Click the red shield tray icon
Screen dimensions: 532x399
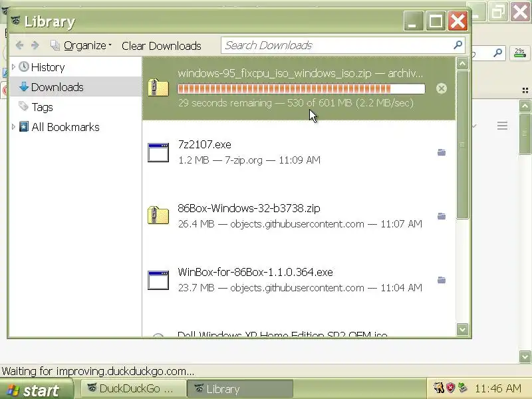tap(450, 388)
